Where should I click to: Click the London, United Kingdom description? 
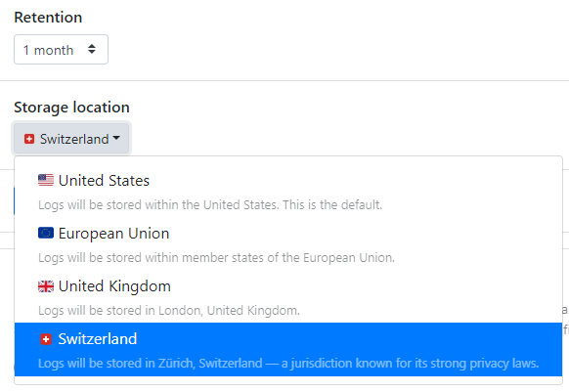[x=169, y=311]
